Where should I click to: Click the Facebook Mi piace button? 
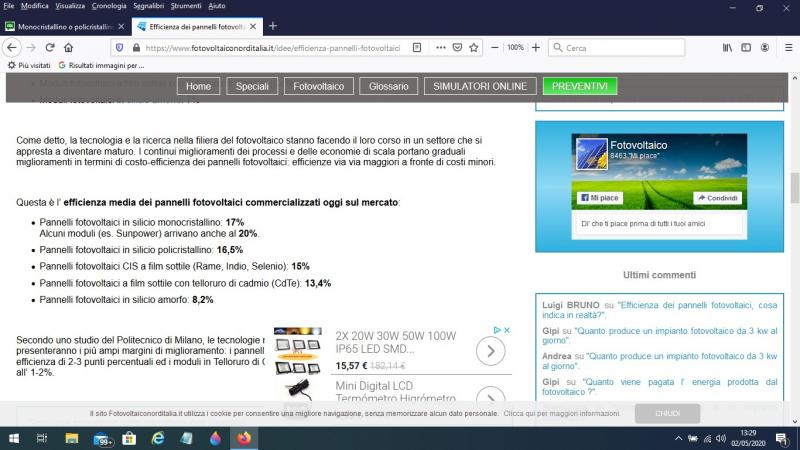coord(598,198)
